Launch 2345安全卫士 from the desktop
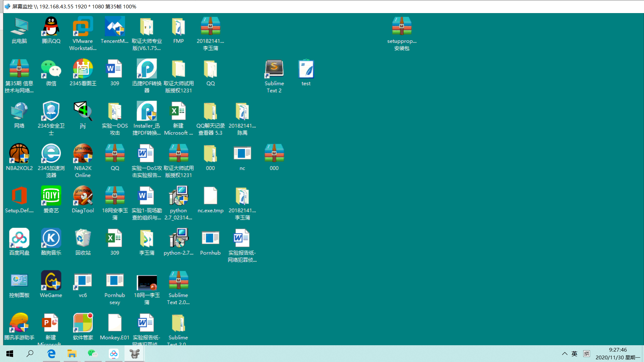Image resolution: width=644 pixels, height=362 pixels. 51,119
